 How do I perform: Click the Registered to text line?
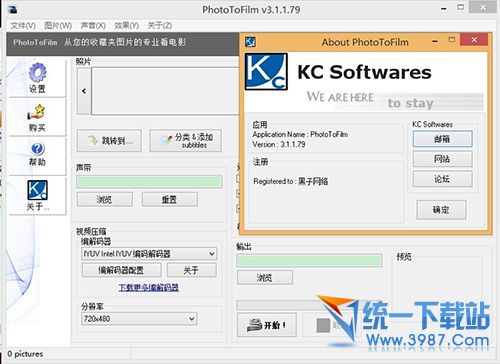point(291,181)
